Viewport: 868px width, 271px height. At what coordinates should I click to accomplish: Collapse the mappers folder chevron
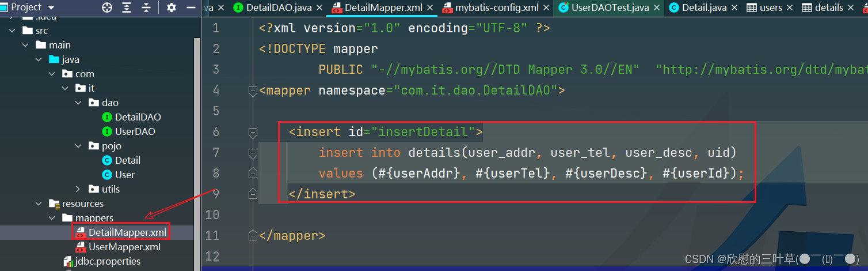(x=52, y=218)
